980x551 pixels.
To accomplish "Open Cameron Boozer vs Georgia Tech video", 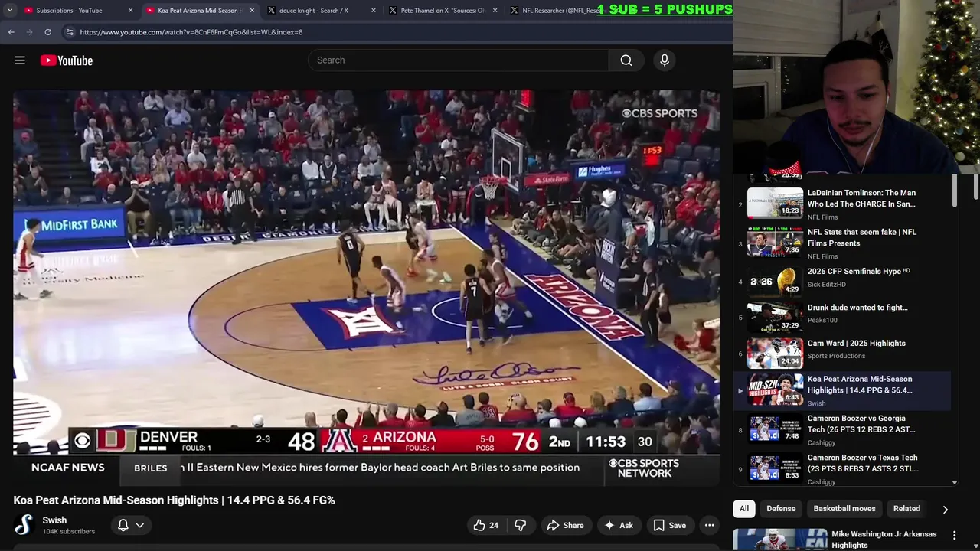I will click(861, 424).
